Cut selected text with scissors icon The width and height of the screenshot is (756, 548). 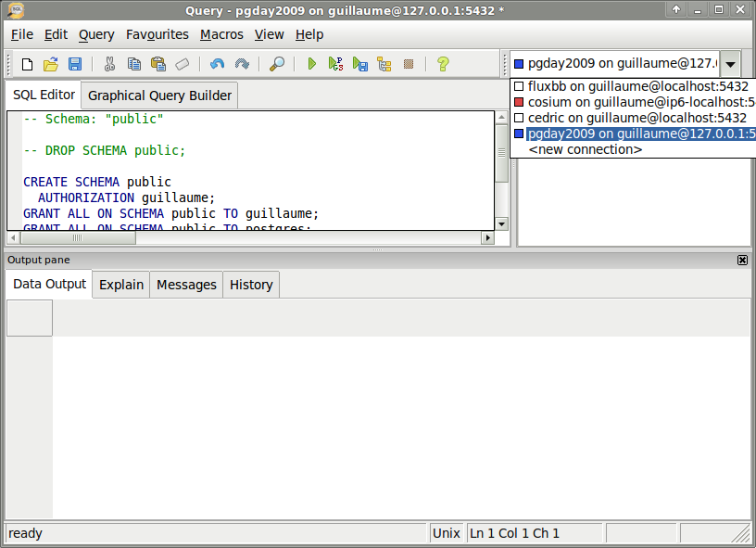tap(109, 64)
